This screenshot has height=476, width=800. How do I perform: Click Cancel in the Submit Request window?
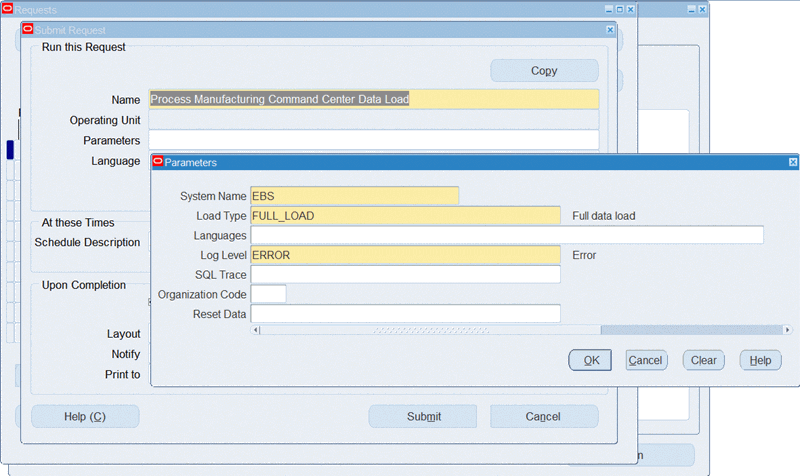coord(544,416)
